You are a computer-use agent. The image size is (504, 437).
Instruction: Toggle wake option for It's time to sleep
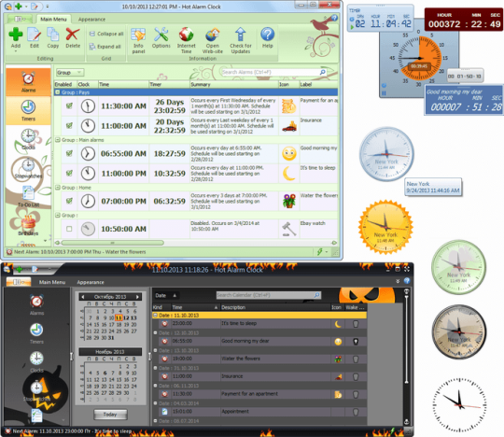click(356, 324)
